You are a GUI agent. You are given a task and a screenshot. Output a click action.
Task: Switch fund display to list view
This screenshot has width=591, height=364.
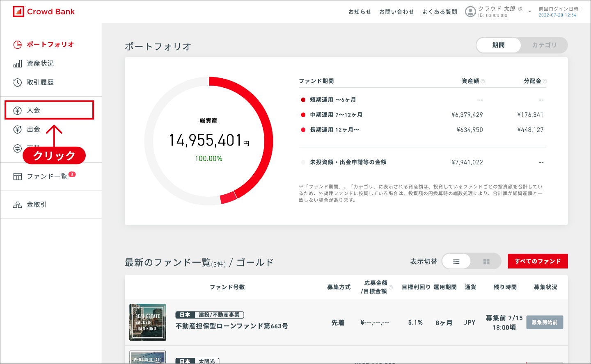(x=456, y=262)
